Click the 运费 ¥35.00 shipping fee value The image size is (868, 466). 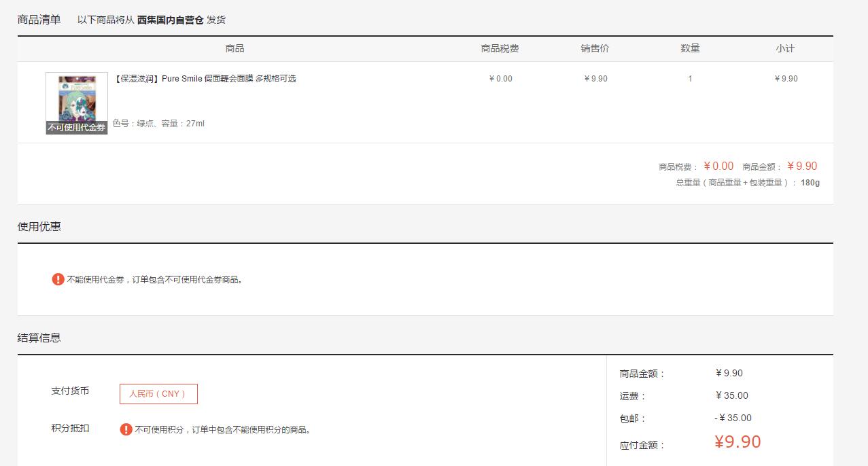(731, 396)
